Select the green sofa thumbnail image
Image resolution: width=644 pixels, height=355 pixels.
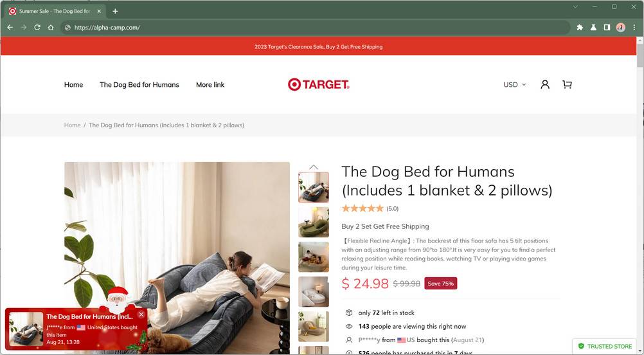[x=314, y=222]
